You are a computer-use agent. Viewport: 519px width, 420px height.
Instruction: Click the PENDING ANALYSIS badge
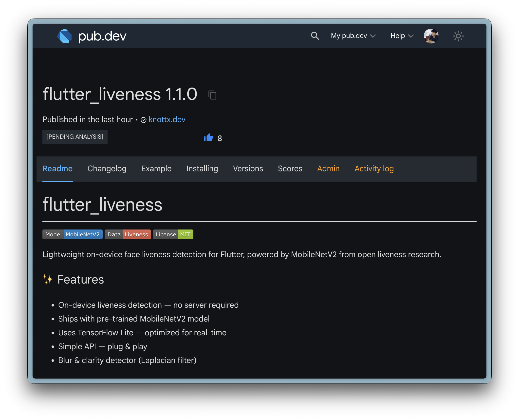(75, 136)
